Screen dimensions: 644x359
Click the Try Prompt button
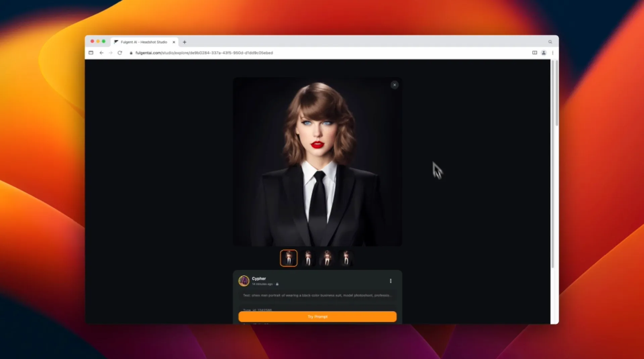[317, 316]
